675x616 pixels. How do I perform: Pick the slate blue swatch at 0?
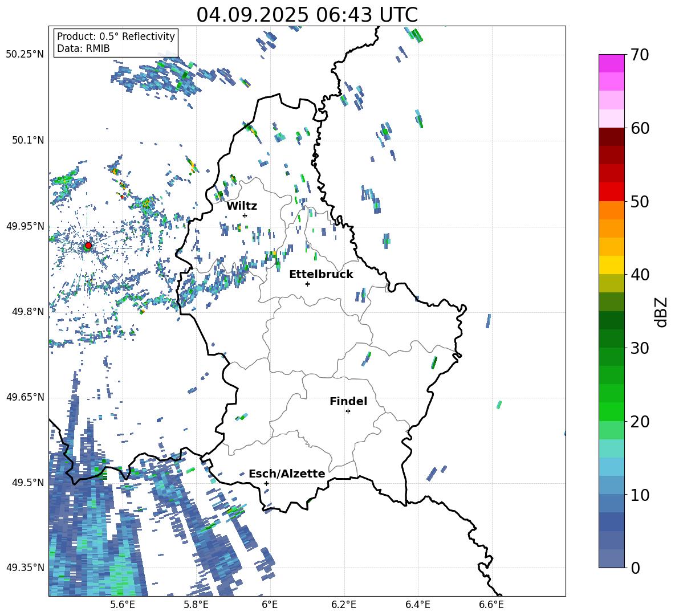coord(611,558)
